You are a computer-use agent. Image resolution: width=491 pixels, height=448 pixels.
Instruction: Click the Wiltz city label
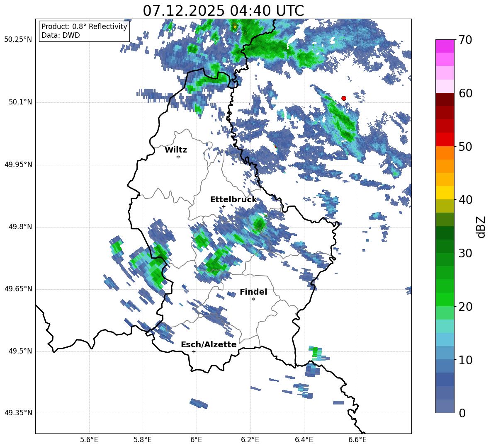(176, 150)
